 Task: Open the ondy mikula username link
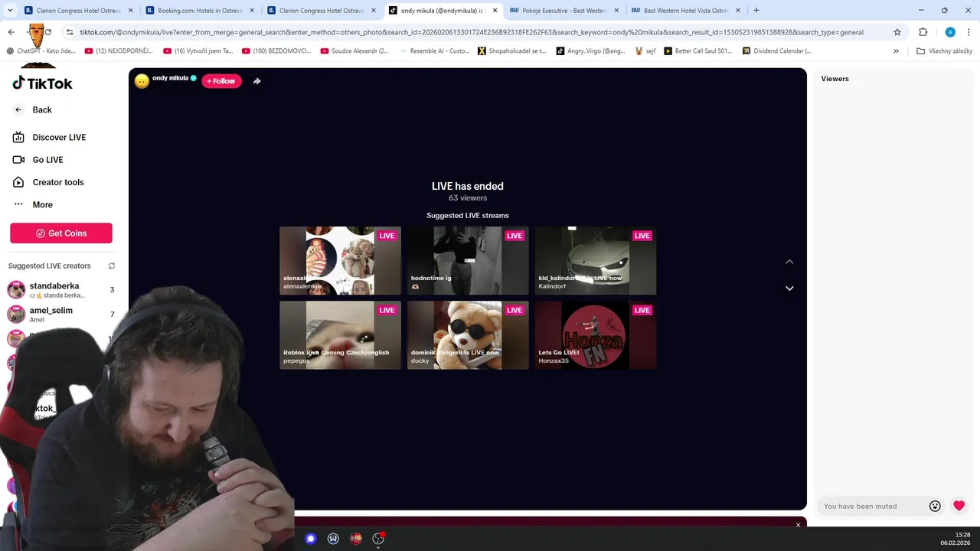tap(170, 78)
